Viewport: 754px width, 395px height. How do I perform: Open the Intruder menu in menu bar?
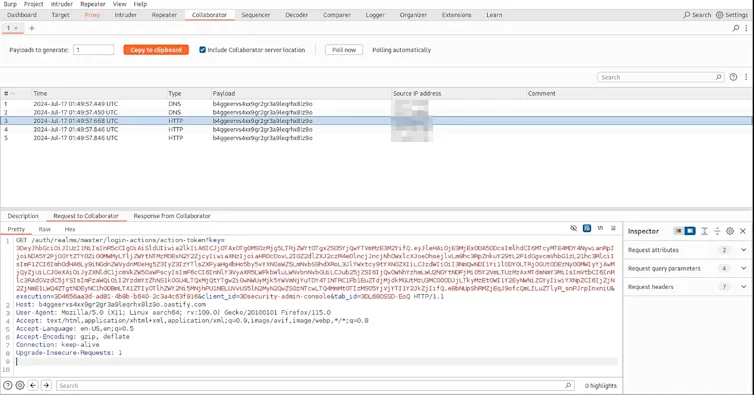click(62, 4)
